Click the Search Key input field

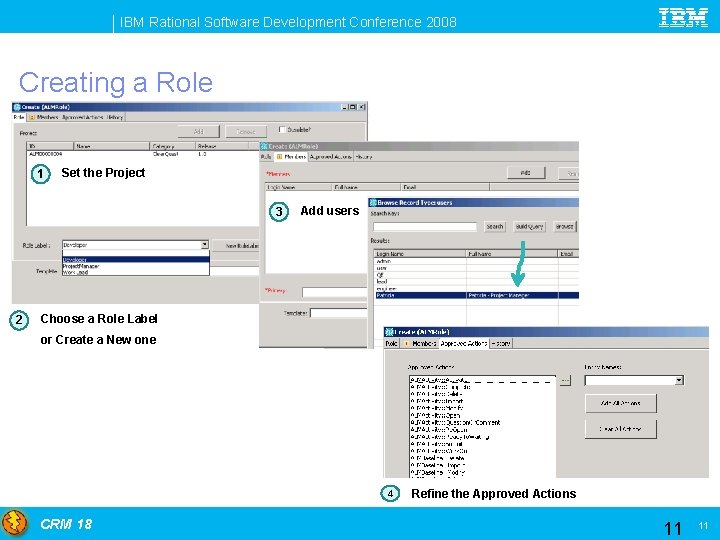425,226
